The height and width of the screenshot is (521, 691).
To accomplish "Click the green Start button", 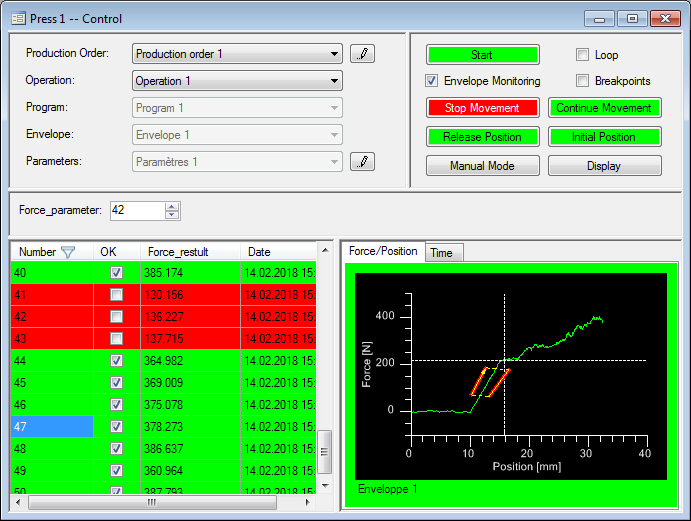I will (x=483, y=55).
